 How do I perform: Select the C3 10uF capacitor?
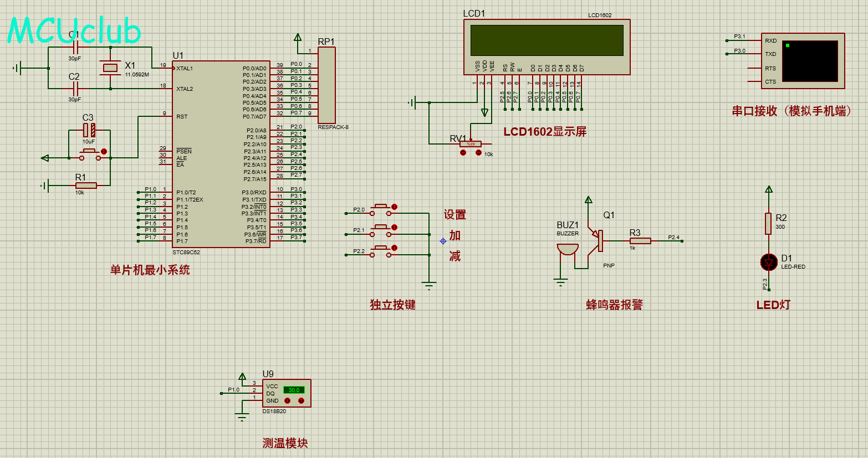[89, 130]
